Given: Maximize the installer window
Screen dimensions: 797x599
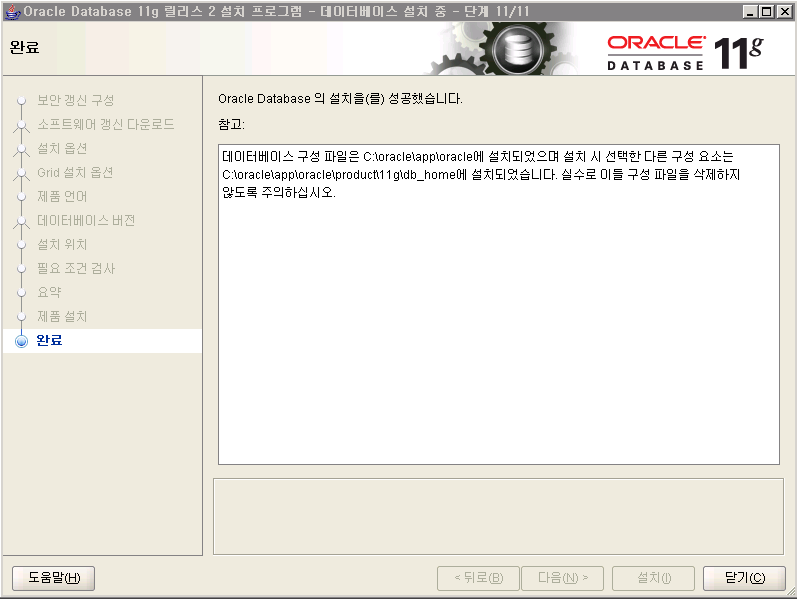Looking at the screenshot, I should coord(767,11).
